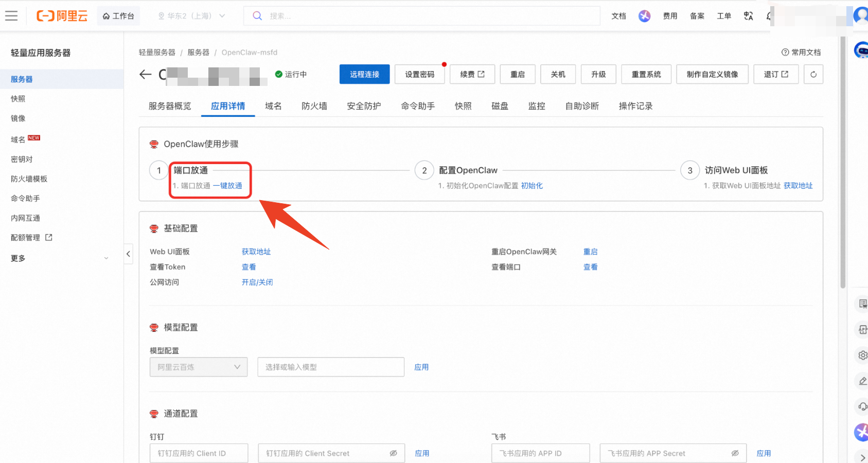
Task: Click 开启/关闭 link for 公网访问
Action: tap(257, 282)
